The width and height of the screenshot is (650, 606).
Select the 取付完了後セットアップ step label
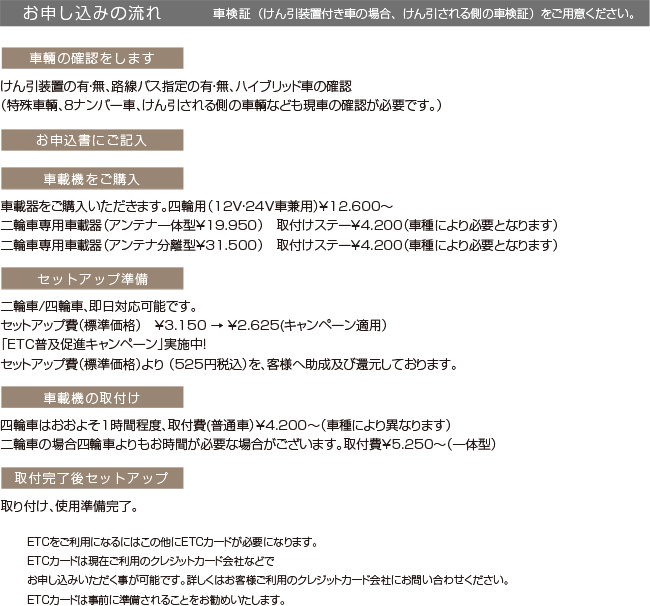coord(92,478)
